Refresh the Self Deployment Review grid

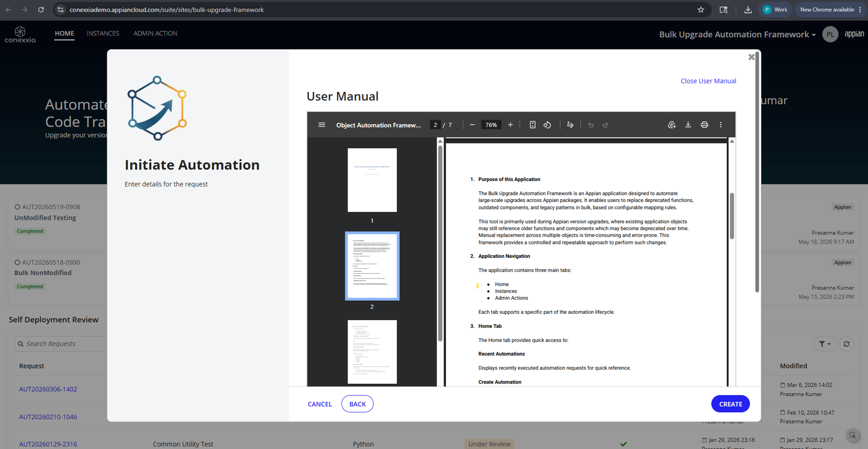pos(846,343)
